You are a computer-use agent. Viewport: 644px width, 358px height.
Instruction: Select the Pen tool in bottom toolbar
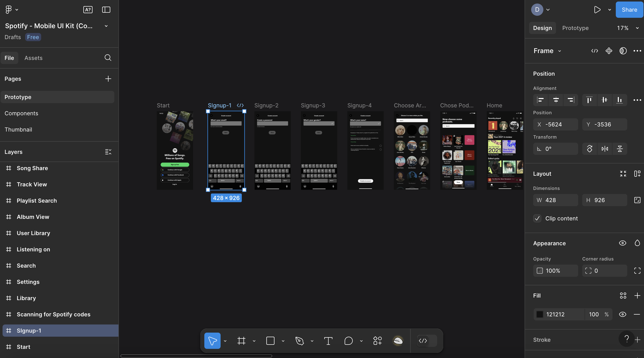click(x=300, y=341)
